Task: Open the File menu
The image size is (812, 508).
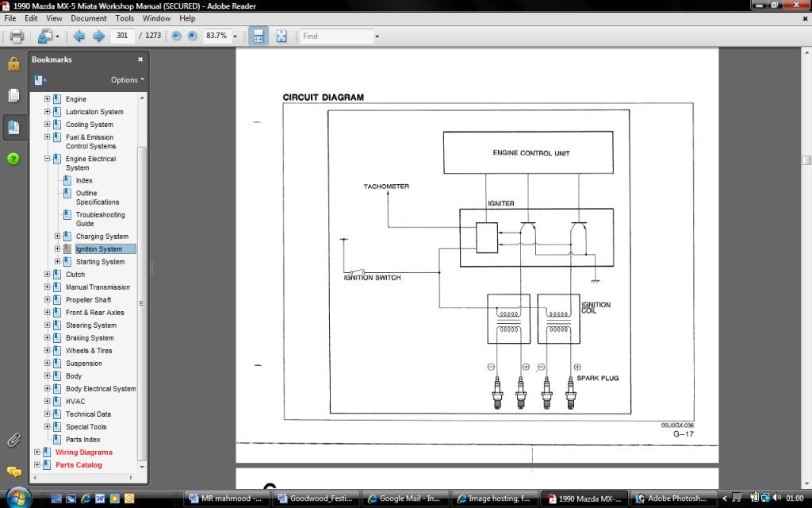Action: pyautogui.click(x=10, y=18)
